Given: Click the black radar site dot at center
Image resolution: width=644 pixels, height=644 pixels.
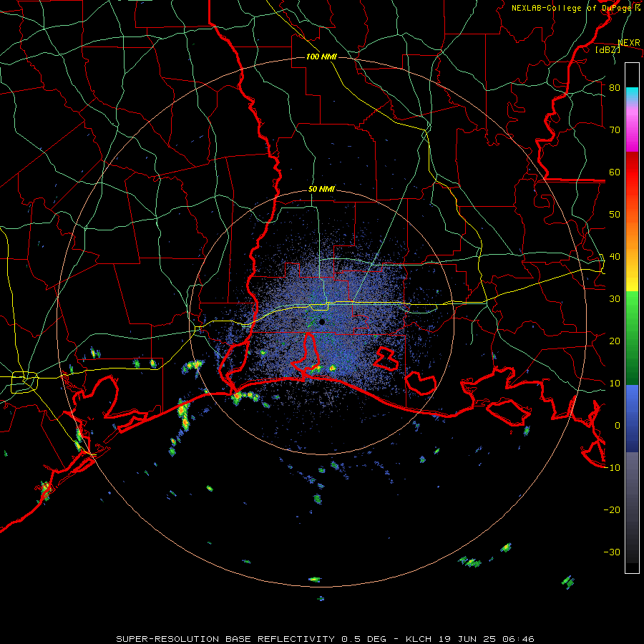Looking at the screenshot, I should (322, 322).
